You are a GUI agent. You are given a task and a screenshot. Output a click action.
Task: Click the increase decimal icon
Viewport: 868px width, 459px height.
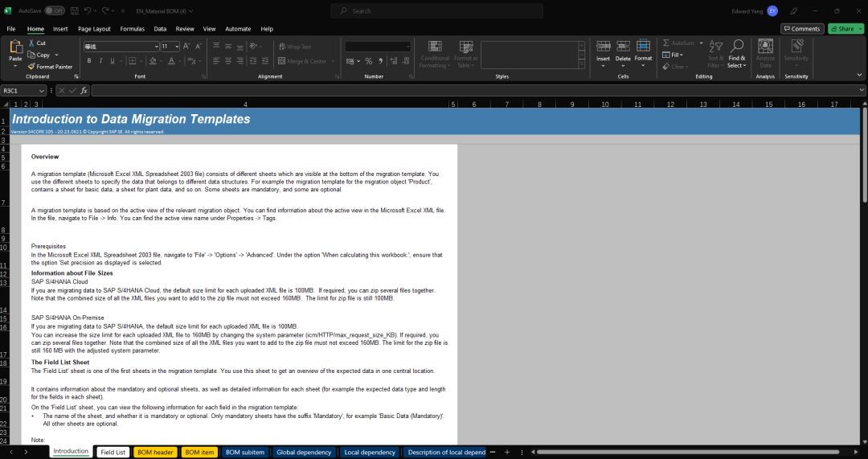coord(394,61)
